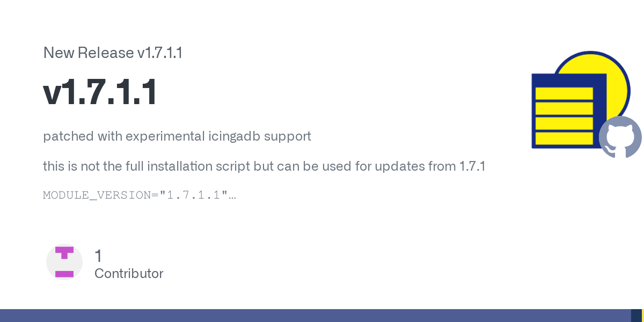
Task: Click the '1.7.1' version at the end of the description
Action: (472, 166)
